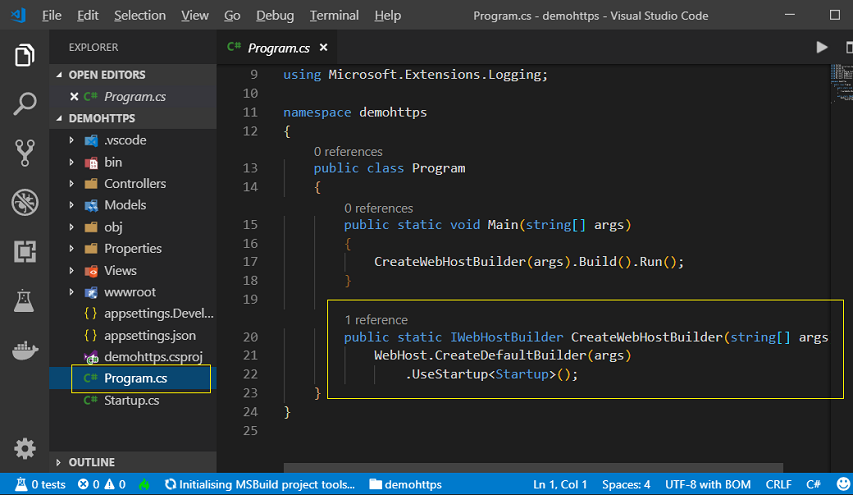Expand the obj folder
The height and width of the screenshot is (495, 853).
[71, 227]
